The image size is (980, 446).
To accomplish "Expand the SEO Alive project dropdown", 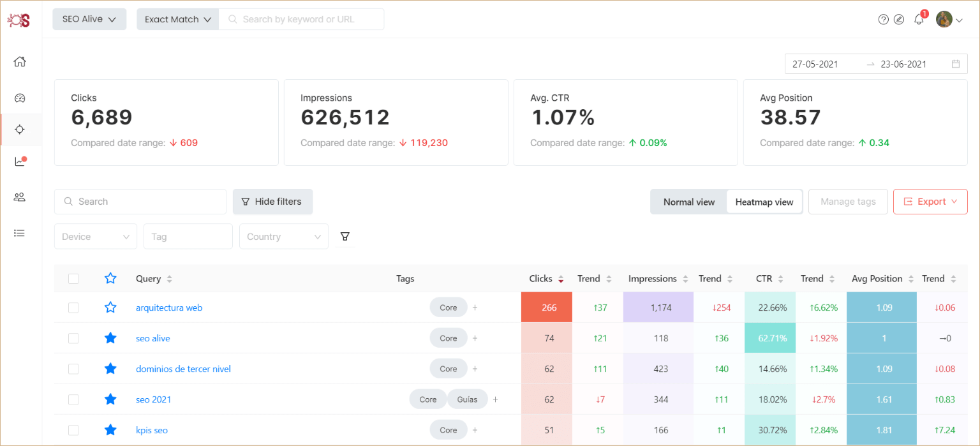I will (89, 19).
